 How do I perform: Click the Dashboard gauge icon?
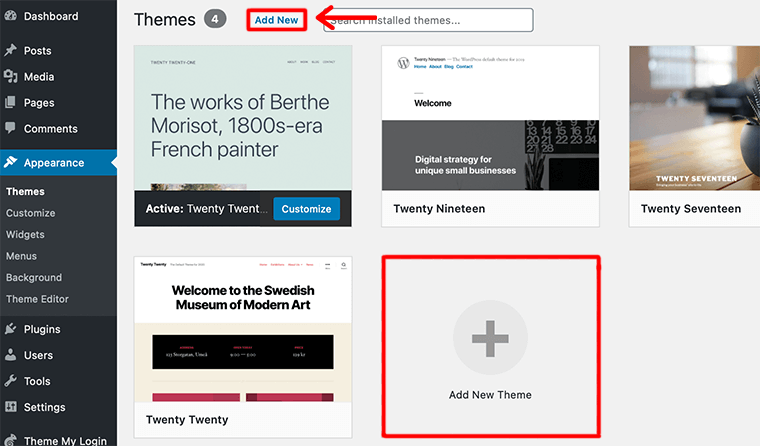click(10, 16)
